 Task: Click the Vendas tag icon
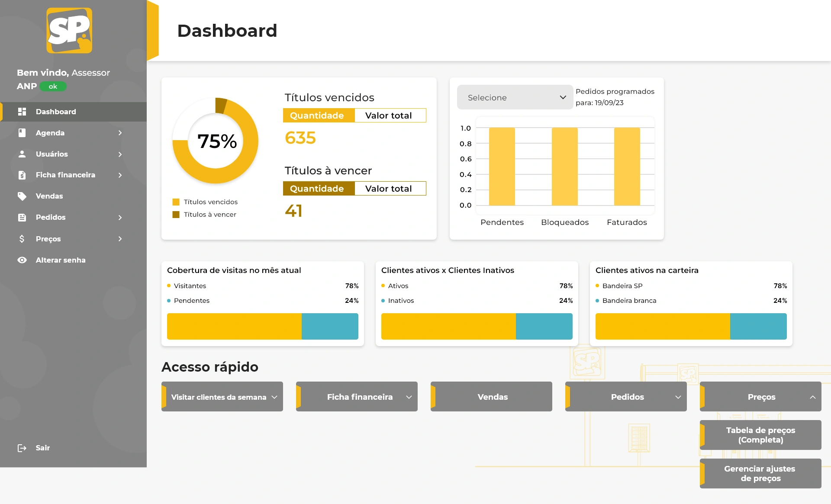point(22,196)
